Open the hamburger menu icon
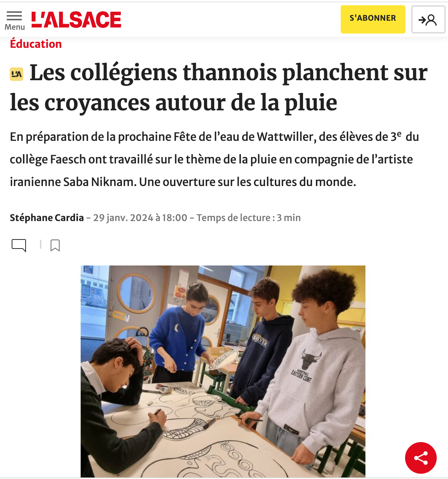 click(14, 15)
